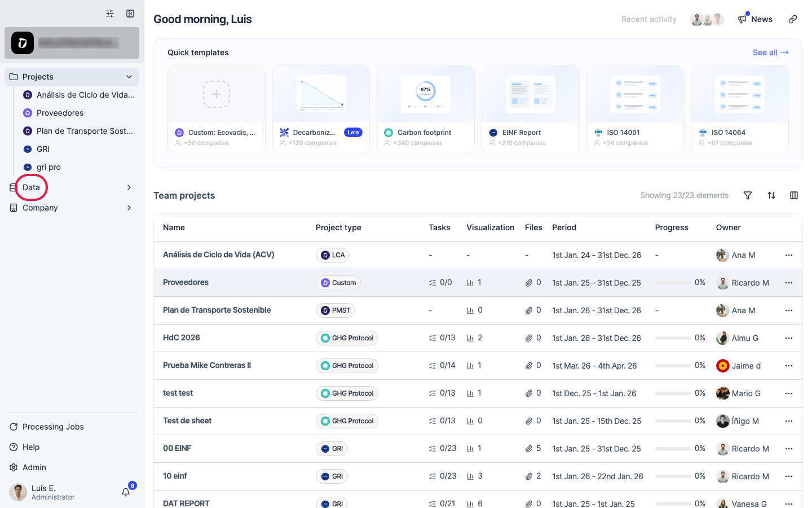The height and width of the screenshot is (508, 812).
Task: Copy link with the chain icon
Action: click(793, 19)
